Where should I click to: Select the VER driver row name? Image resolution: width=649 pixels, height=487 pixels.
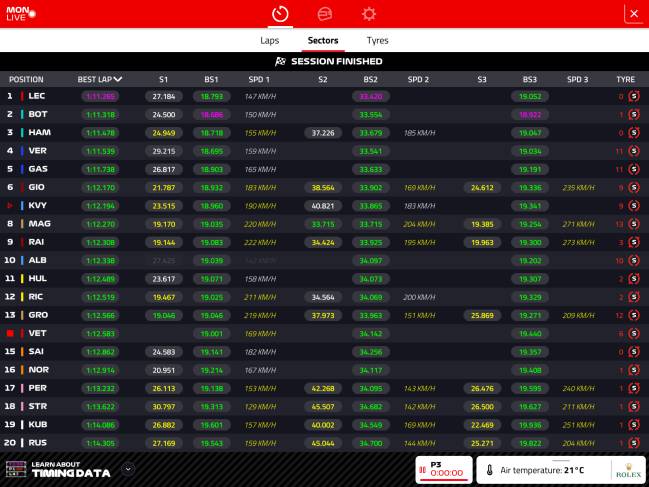37,151
